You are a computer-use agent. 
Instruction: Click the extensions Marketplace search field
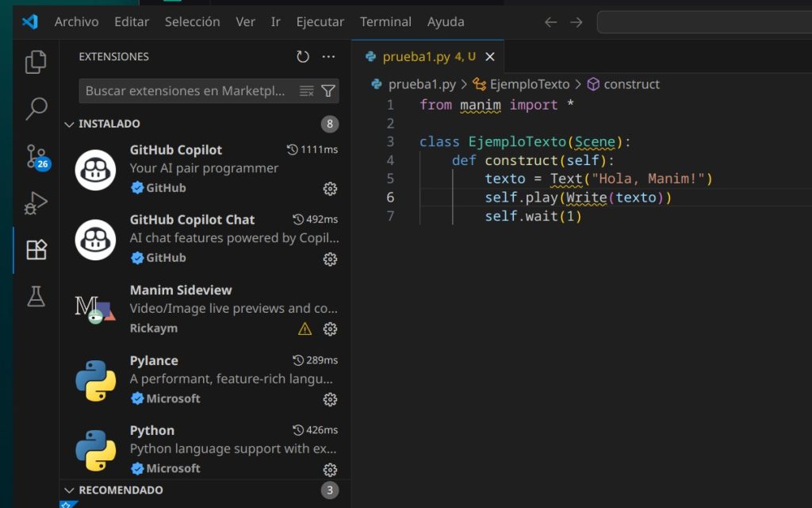point(186,91)
